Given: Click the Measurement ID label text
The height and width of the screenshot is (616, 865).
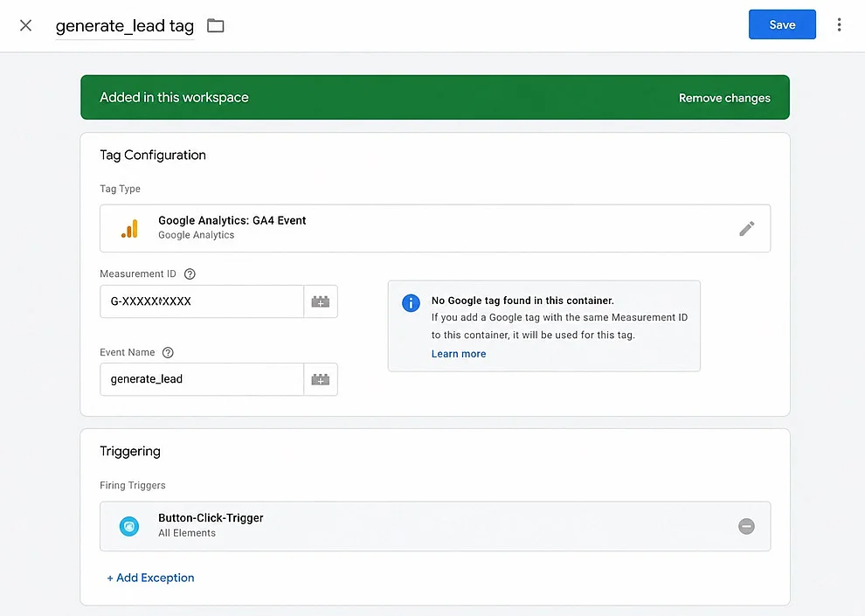Looking at the screenshot, I should click(138, 274).
